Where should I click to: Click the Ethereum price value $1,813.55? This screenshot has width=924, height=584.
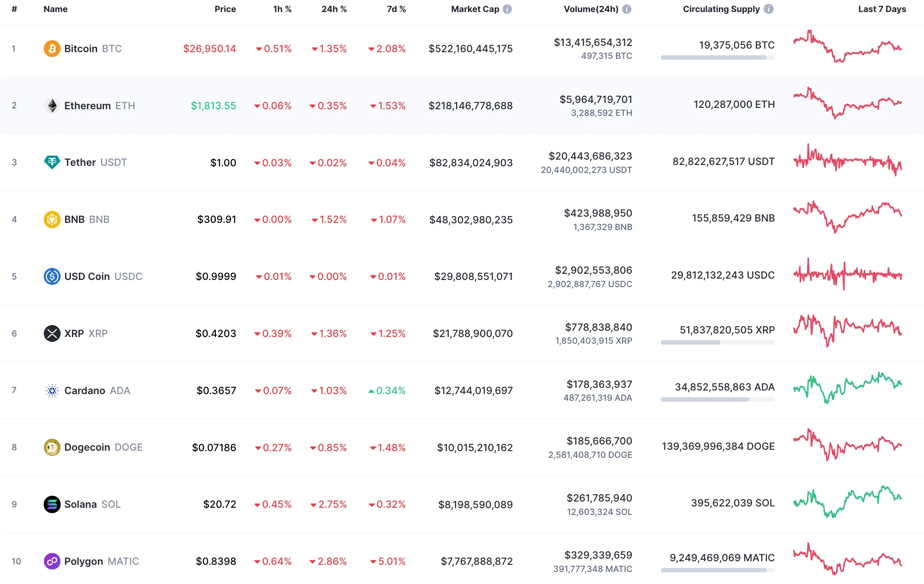[x=213, y=106]
